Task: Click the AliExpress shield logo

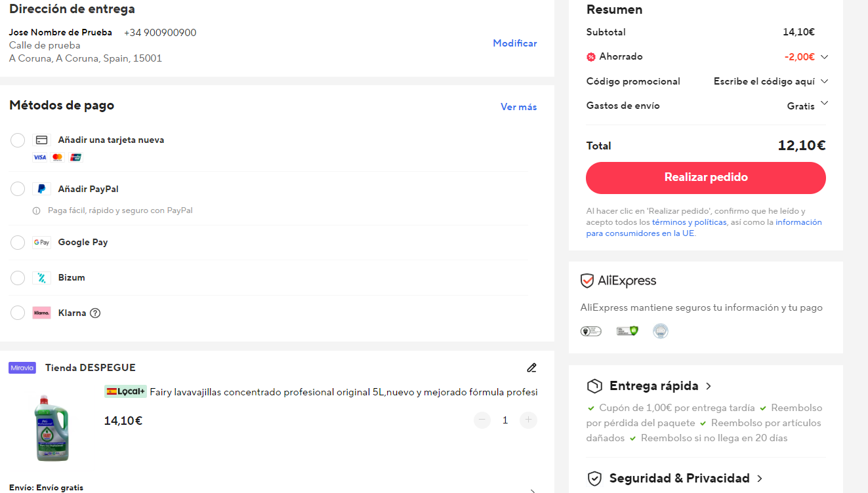Action: point(587,281)
